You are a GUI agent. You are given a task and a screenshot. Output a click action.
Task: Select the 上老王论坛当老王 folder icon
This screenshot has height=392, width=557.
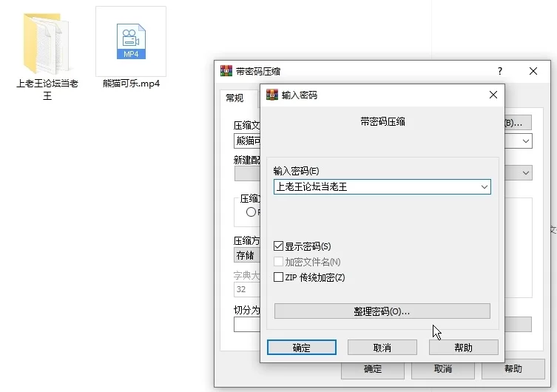click(x=46, y=44)
